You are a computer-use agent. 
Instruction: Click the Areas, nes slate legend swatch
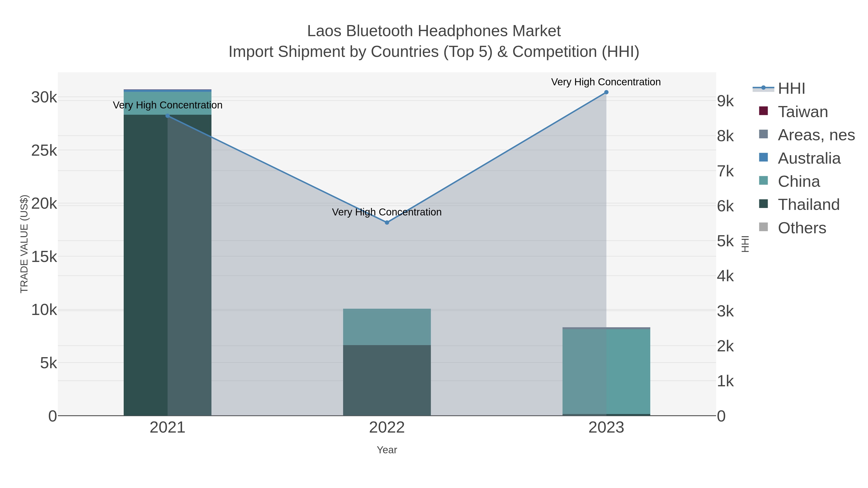(763, 134)
